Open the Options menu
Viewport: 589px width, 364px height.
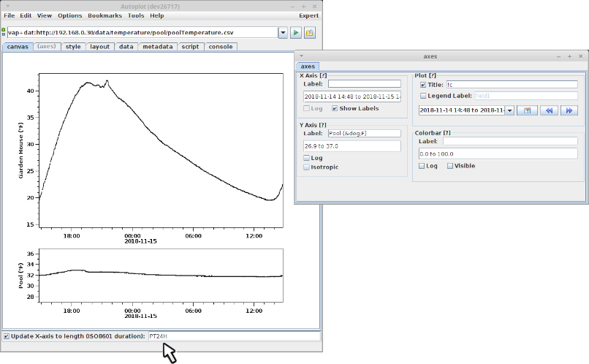(70, 16)
